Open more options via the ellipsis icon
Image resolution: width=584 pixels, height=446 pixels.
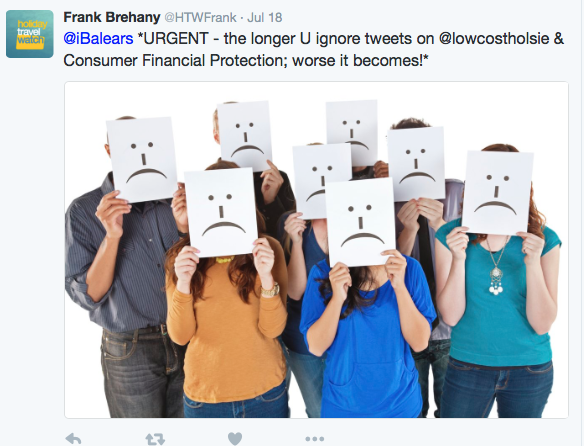pyautogui.click(x=315, y=439)
